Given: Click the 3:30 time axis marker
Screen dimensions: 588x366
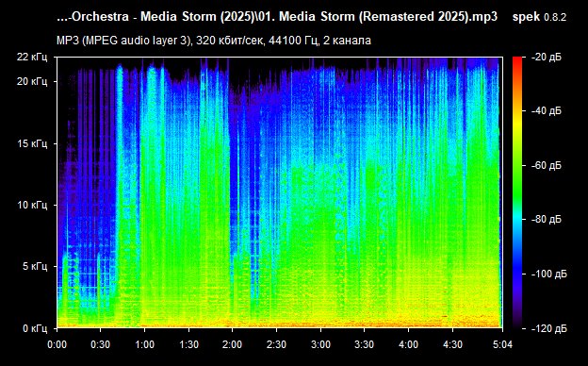Looking at the screenshot, I should (364, 344).
